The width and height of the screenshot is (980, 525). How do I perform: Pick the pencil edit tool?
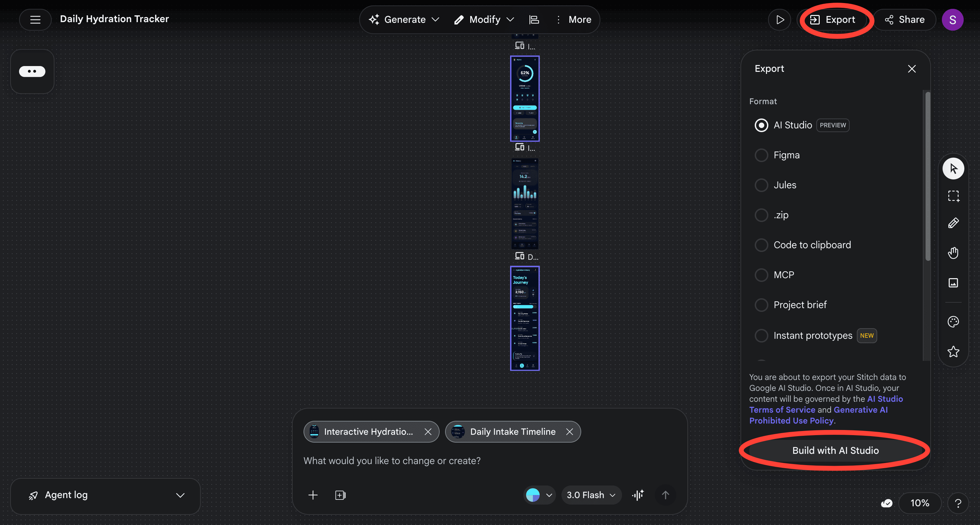coord(953,223)
